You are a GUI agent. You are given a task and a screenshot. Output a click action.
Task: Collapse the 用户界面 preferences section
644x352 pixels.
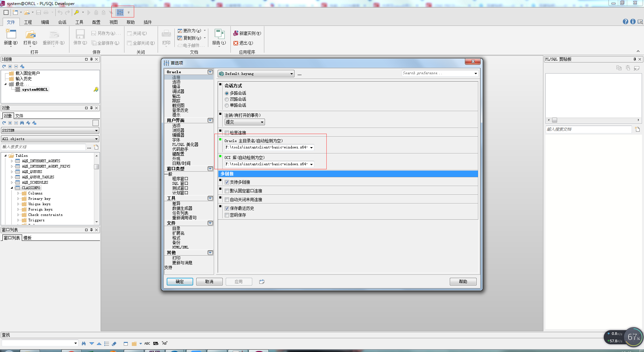click(210, 120)
